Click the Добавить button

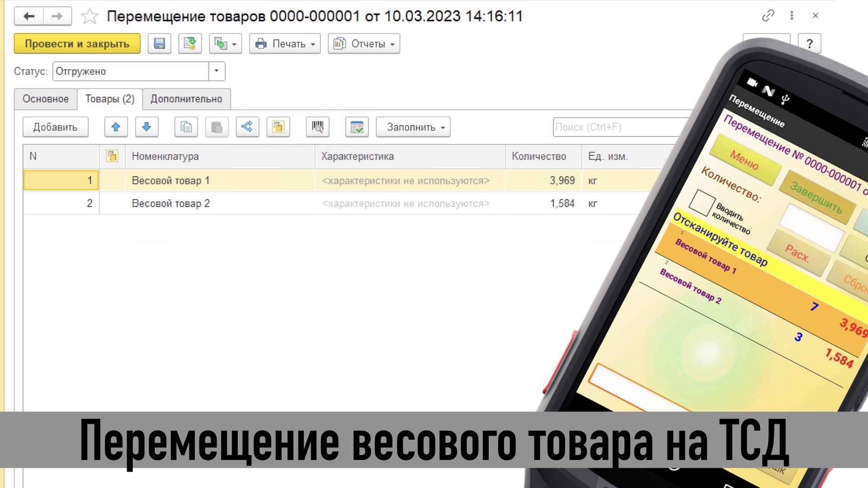[56, 127]
